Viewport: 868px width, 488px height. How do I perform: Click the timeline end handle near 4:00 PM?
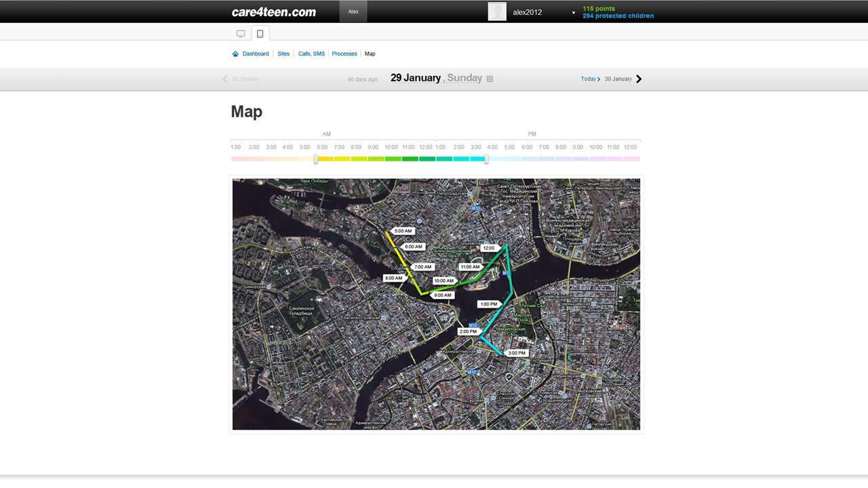click(x=486, y=159)
